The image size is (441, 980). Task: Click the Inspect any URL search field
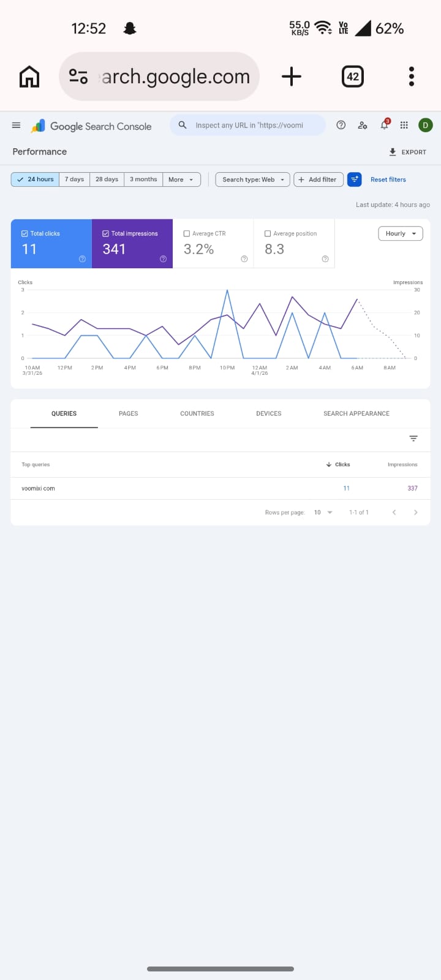[248, 125]
